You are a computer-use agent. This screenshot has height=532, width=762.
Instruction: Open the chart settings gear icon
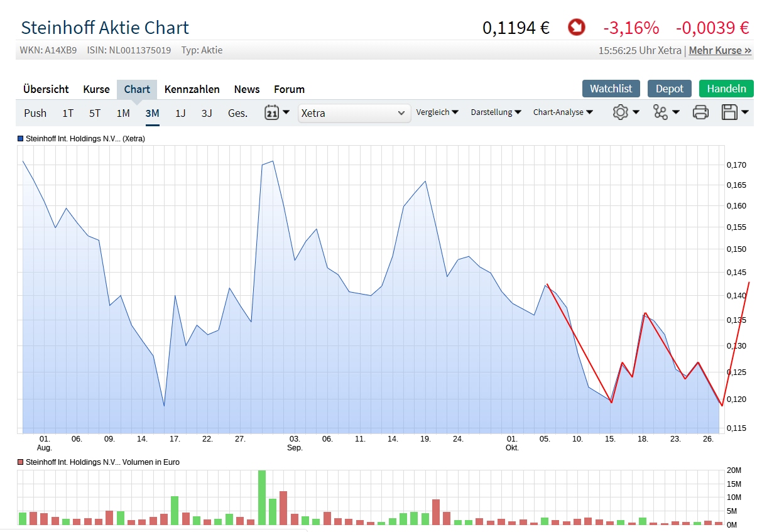coord(621,112)
